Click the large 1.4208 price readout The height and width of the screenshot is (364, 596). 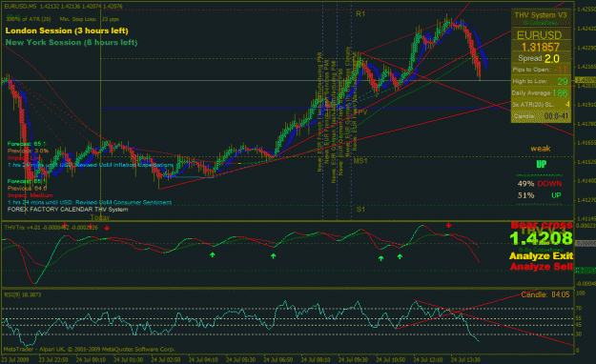pos(541,238)
